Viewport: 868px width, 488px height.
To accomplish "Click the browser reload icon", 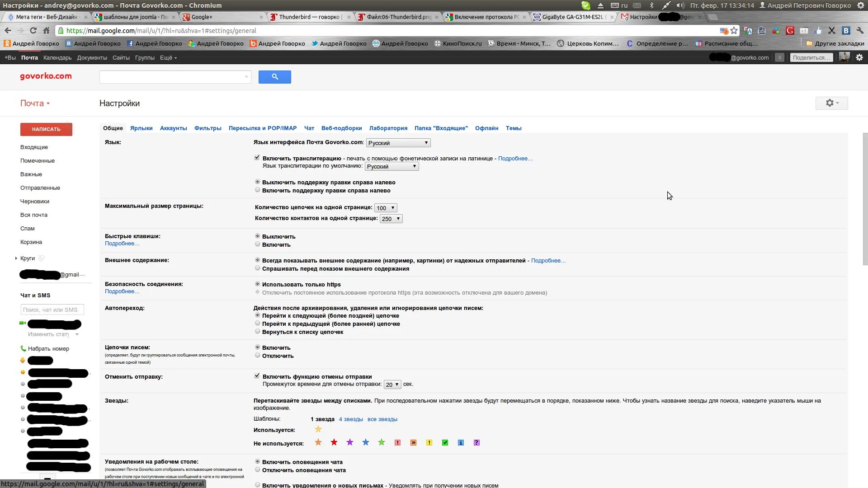I will point(33,31).
